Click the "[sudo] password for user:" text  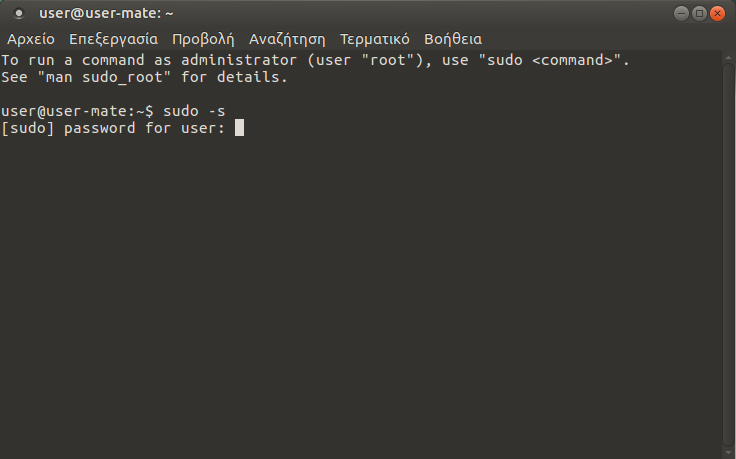click(x=113, y=128)
